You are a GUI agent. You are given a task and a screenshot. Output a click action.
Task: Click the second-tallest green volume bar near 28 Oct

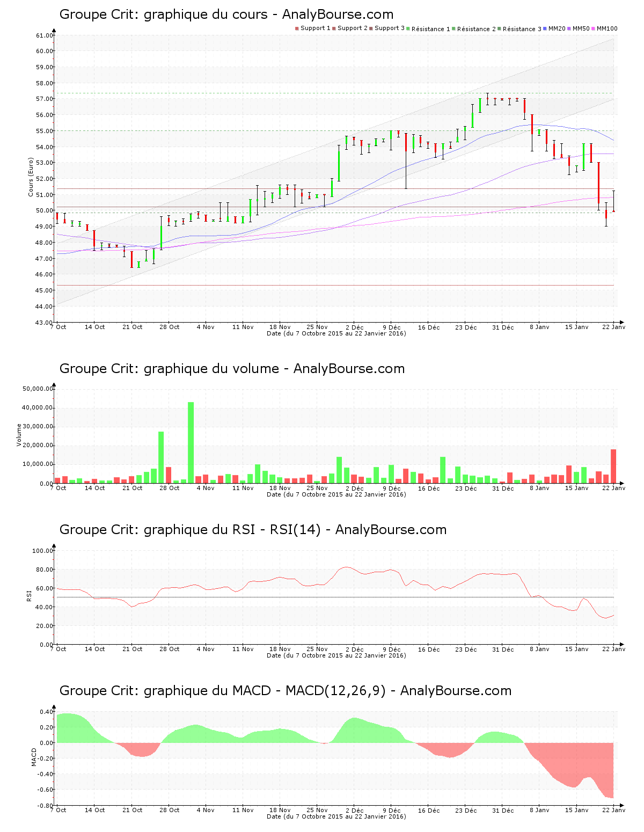click(x=161, y=457)
